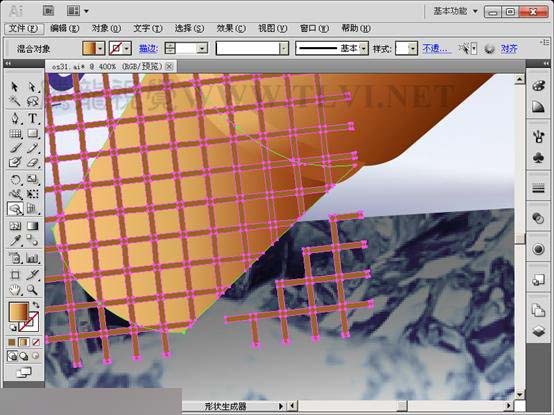Expand the Select Similar options arrow
The image size is (554, 415).
point(474,48)
